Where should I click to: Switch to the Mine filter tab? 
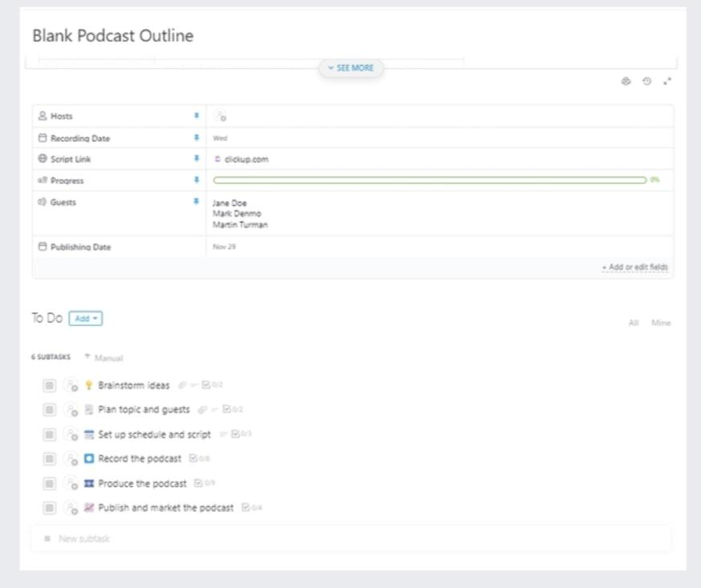[661, 323]
